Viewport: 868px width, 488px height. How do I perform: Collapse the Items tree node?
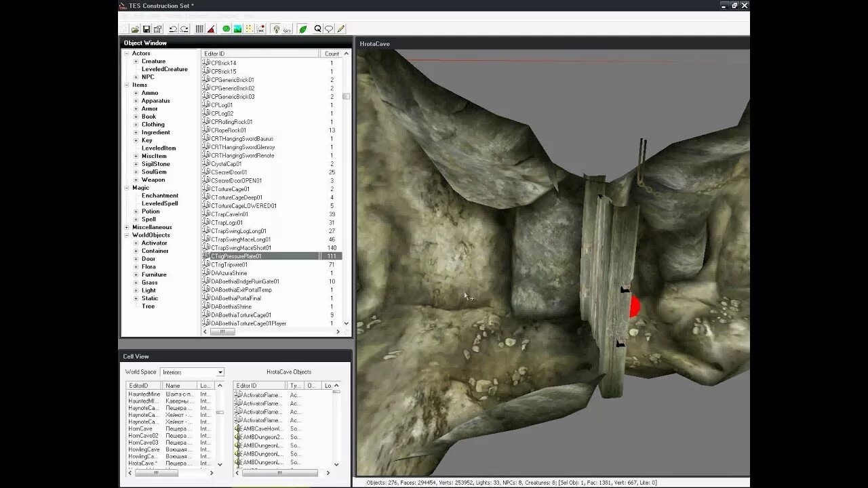(x=126, y=85)
